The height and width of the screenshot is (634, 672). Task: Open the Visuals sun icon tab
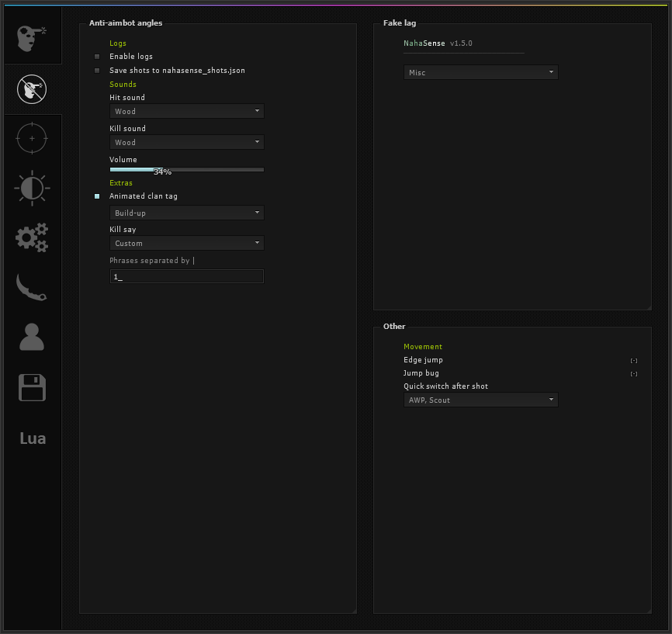32,188
